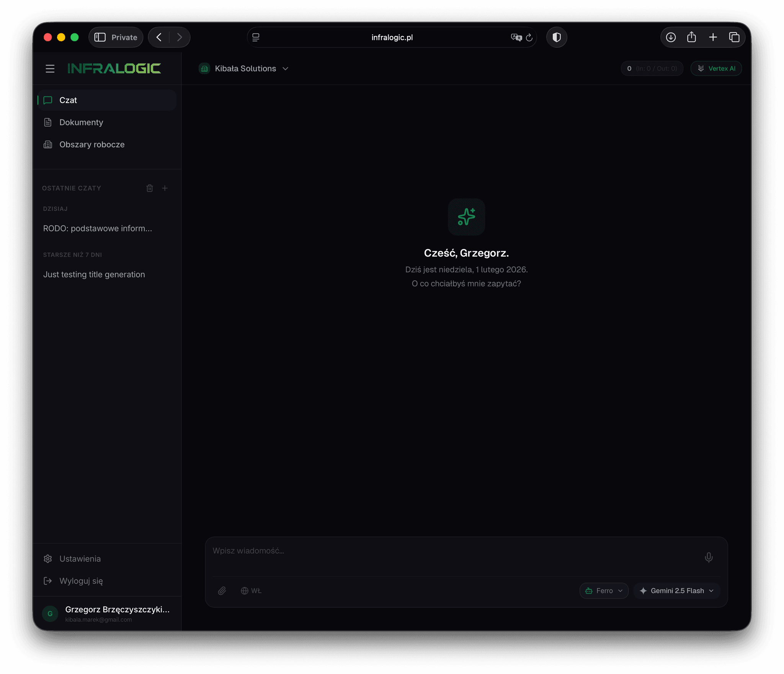Open the hamburger menu beside INFRALOGIC logo
Viewport: 784px width, 674px height.
coord(50,69)
